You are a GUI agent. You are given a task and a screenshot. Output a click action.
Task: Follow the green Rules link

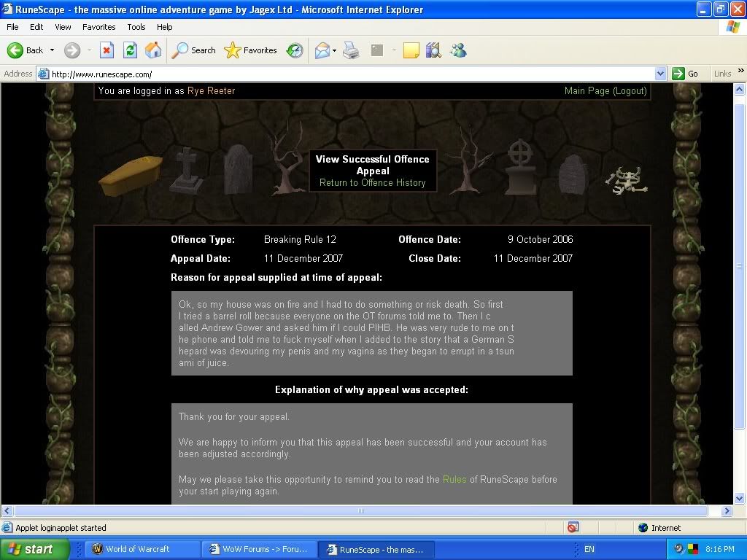point(454,480)
